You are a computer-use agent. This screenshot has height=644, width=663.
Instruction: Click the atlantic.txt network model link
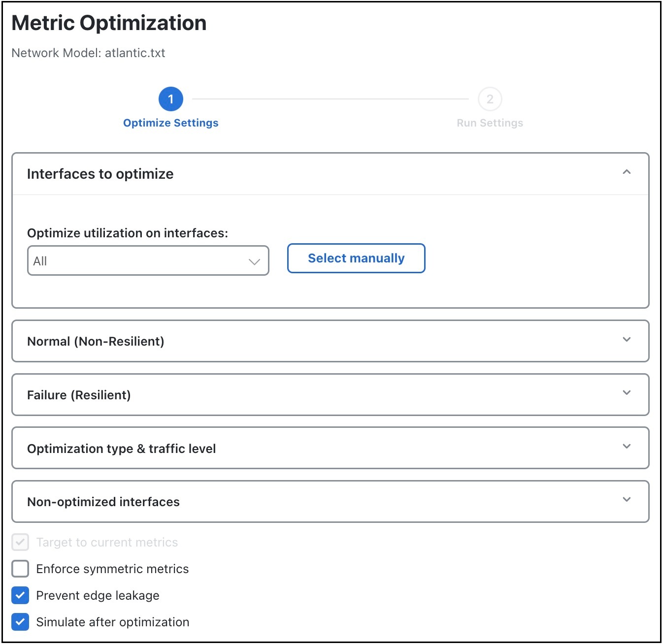click(136, 53)
